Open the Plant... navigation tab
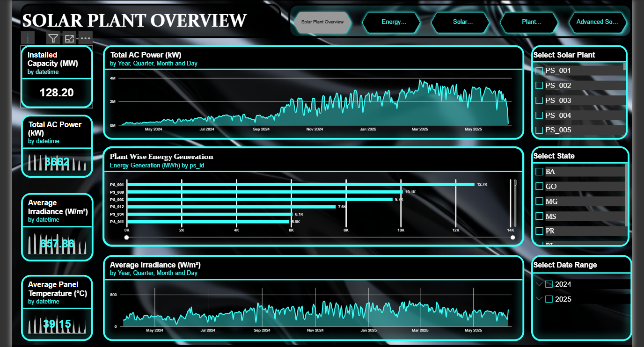Viewport: 644px width, 347px height. click(x=529, y=22)
